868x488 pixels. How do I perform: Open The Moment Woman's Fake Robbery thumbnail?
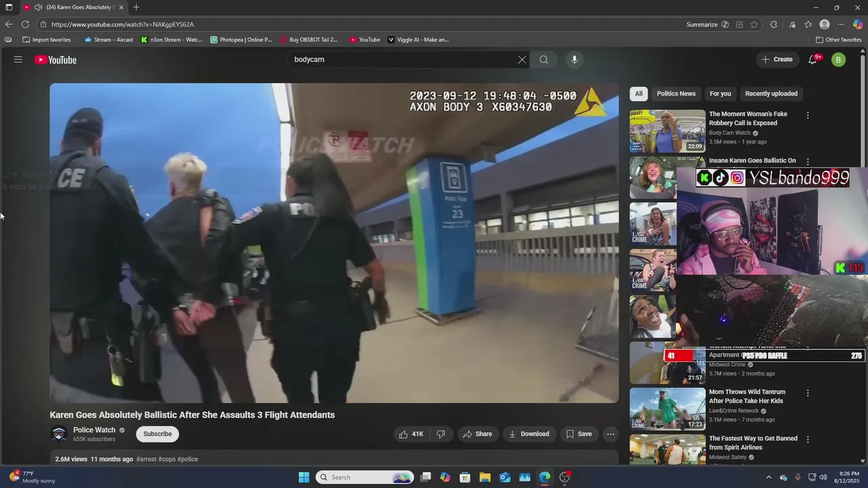click(667, 131)
